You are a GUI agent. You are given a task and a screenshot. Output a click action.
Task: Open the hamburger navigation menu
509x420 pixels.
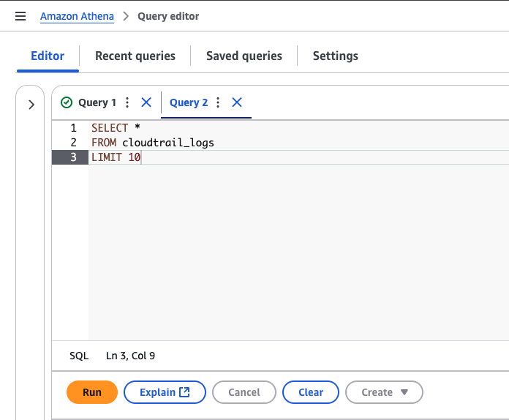tap(20, 16)
